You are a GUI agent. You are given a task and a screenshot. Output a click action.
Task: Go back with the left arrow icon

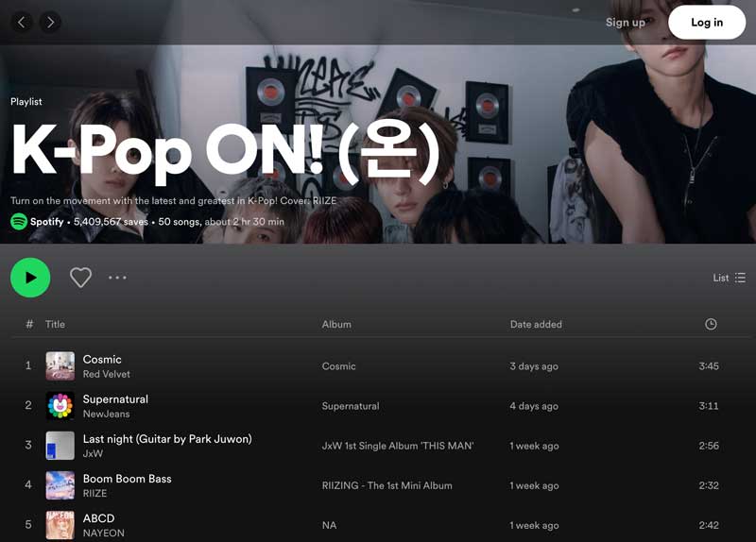(x=21, y=22)
